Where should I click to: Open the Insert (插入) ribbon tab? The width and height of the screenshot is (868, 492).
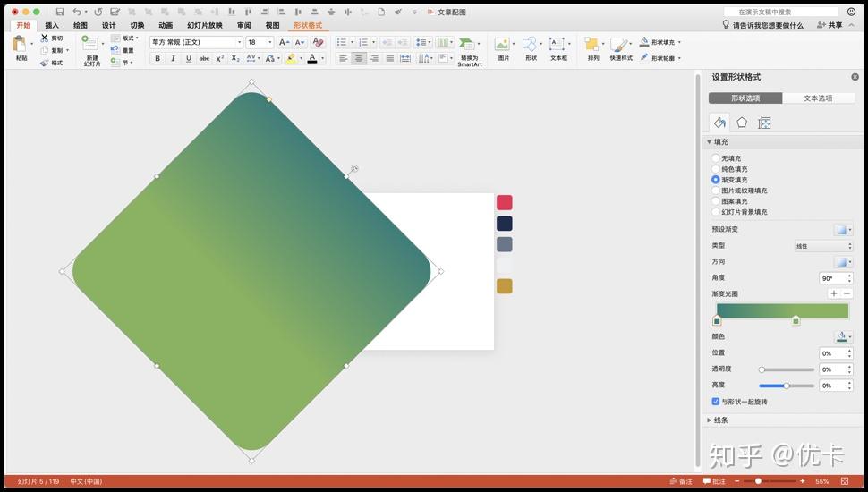[52, 25]
